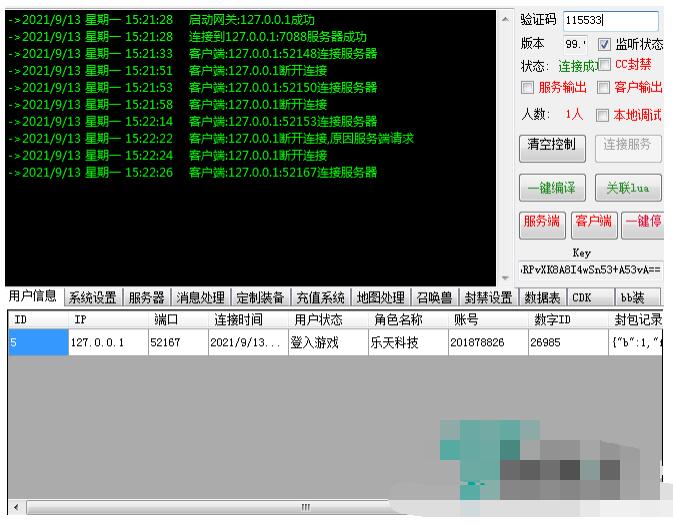Click the Key text field
Screen dimensions: 673x525
[x=590, y=270]
